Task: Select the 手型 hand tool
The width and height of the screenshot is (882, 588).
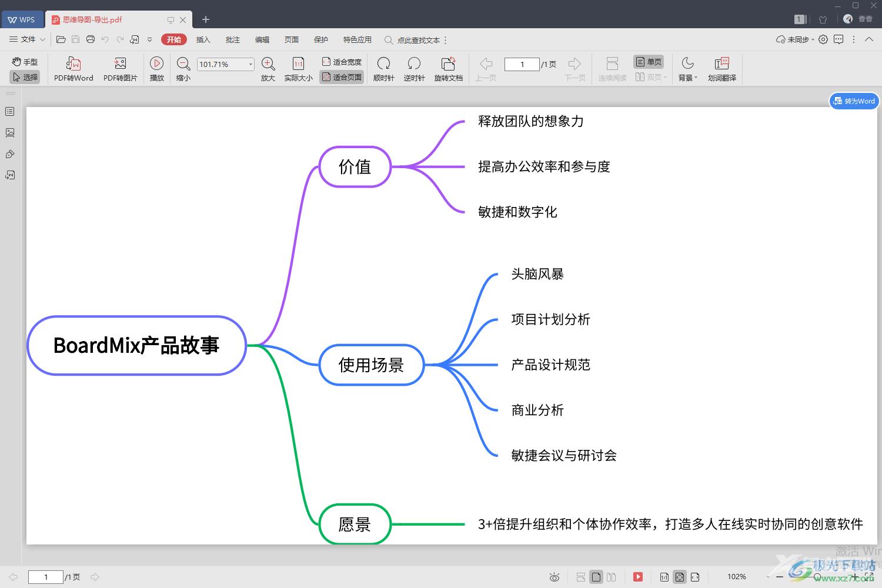Action: (25, 62)
